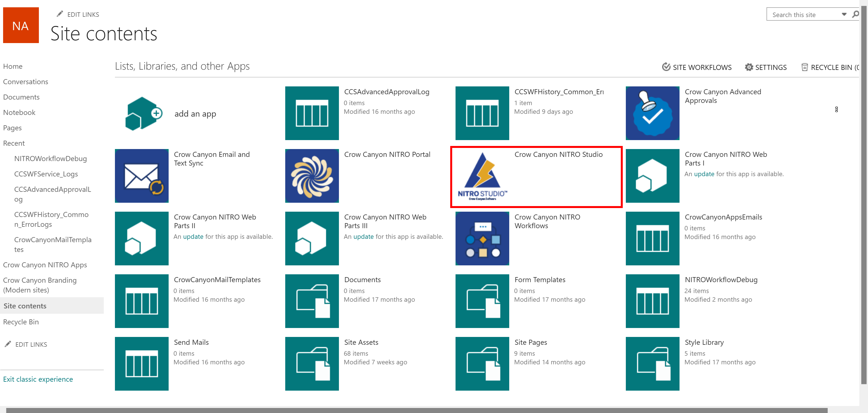The image size is (868, 413).
Task: Open CCSWFService_Logs under Recent
Action: 46,174
